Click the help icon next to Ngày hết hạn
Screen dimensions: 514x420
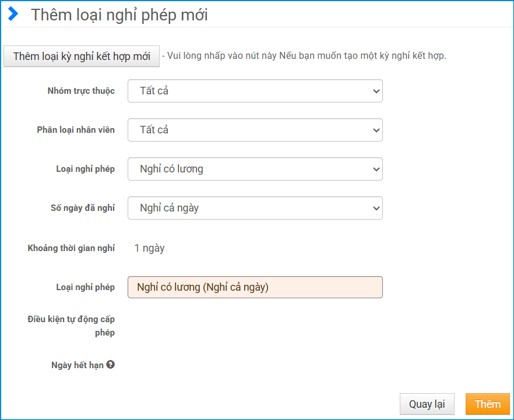[x=111, y=365]
